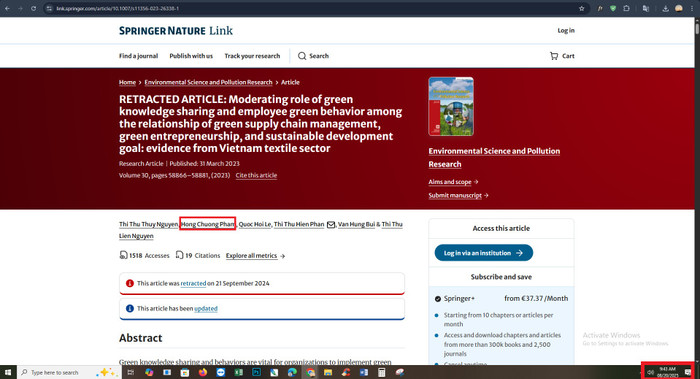This screenshot has height=379, width=700.
Task: Click the email envelope icon beside Thi Thu Hien Phan
Action: click(x=331, y=225)
